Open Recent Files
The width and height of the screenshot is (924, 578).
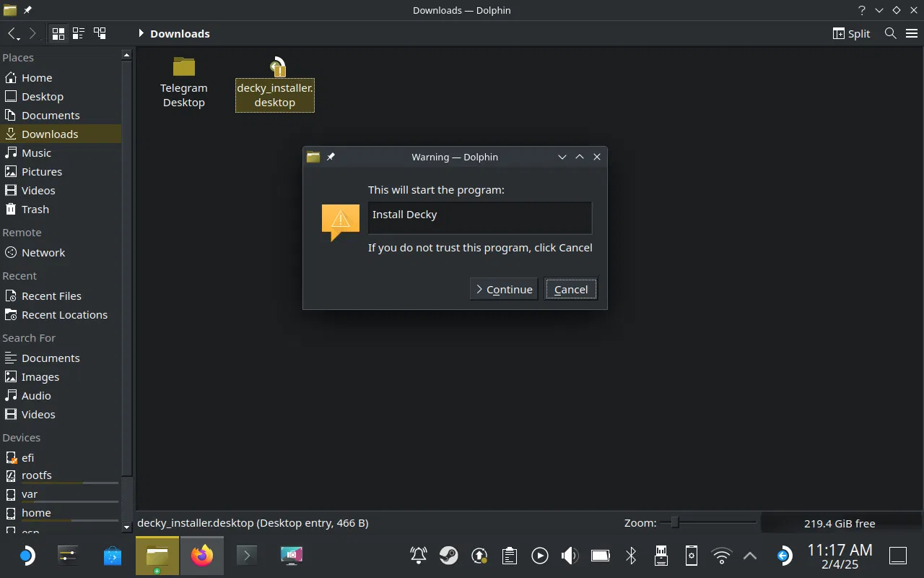coord(61,296)
